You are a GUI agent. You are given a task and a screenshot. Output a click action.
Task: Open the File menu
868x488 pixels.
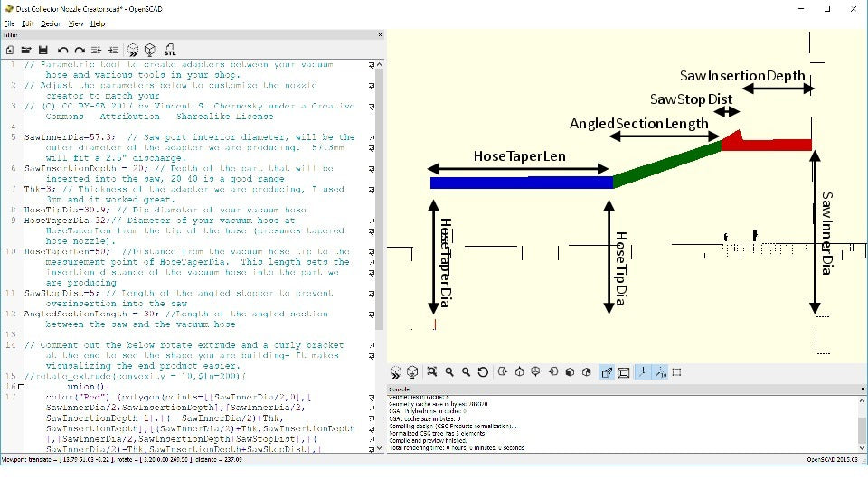(x=9, y=23)
